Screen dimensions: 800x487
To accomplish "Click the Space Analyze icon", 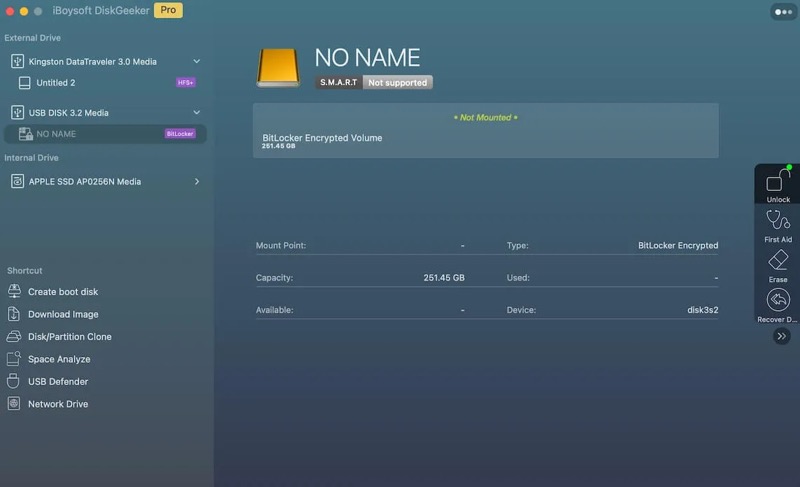I will (14, 358).
